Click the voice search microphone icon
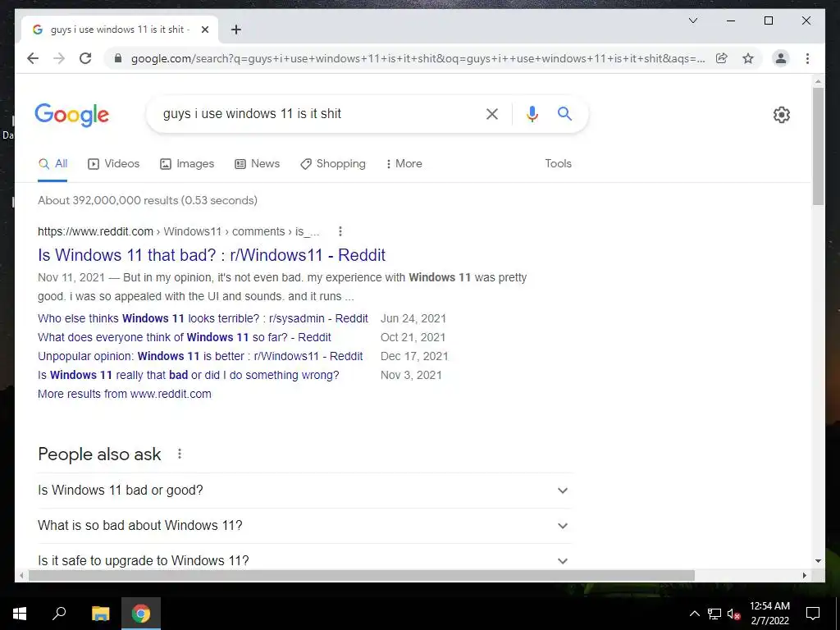Screen dimensions: 840x630 (532, 113)
